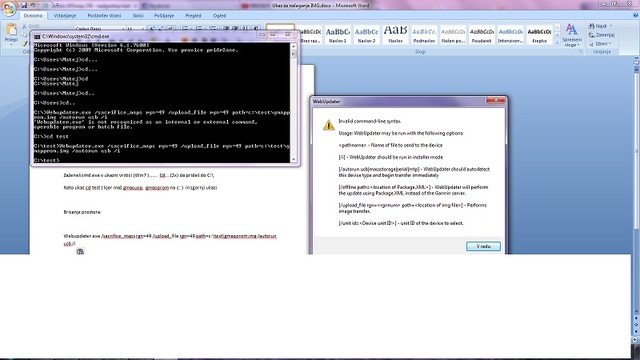This screenshot has width=640, height=360.
Task: Apply the Naslov 1 style
Action: pyautogui.click(x=338, y=34)
